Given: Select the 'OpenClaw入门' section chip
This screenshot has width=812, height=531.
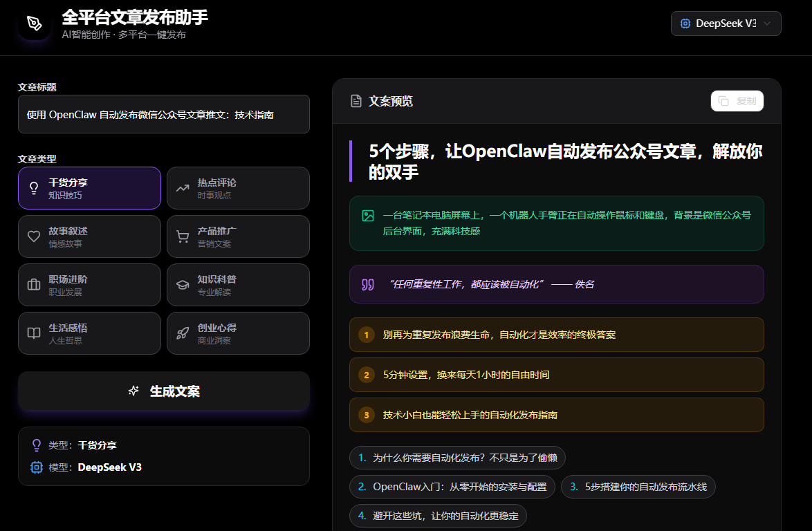Looking at the screenshot, I should click(x=452, y=487).
